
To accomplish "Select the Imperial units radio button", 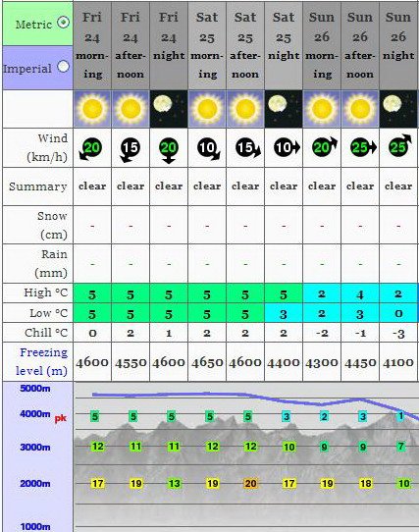I will 63,66.
